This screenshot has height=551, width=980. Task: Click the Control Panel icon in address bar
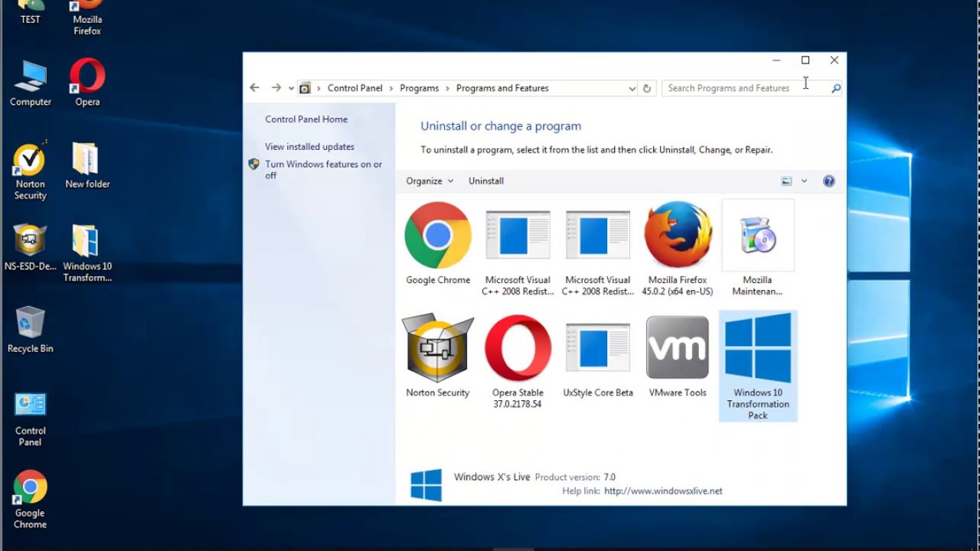tap(305, 88)
